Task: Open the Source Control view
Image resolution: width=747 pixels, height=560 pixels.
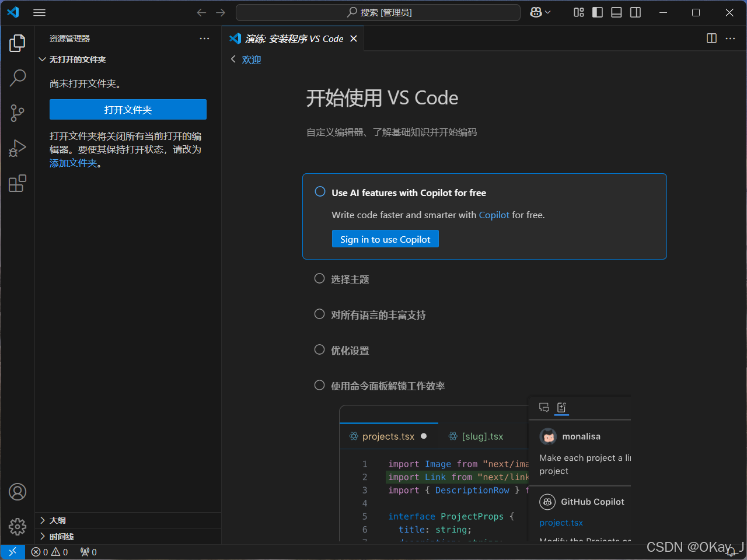Action: coord(18,113)
